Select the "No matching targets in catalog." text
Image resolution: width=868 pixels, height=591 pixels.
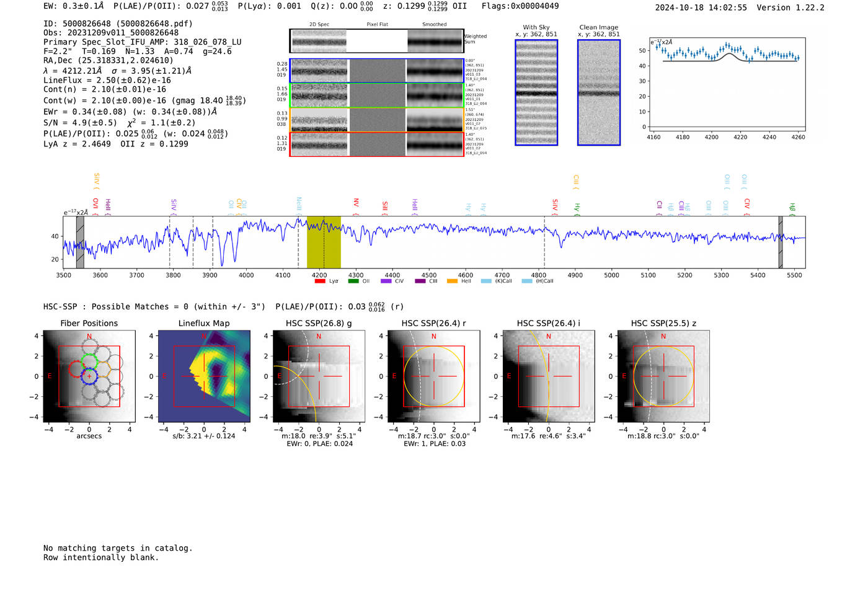pyautogui.click(x=118, y=548)
